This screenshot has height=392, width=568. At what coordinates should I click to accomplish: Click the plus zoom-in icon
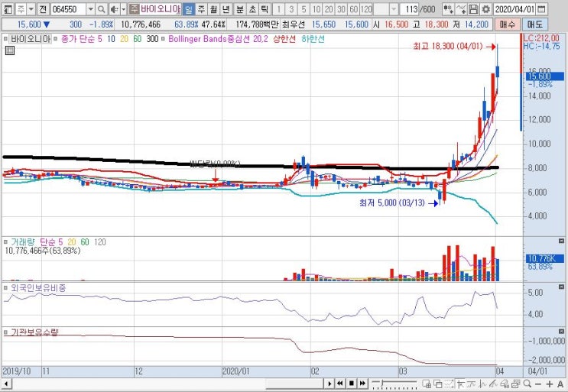(550, 384)
